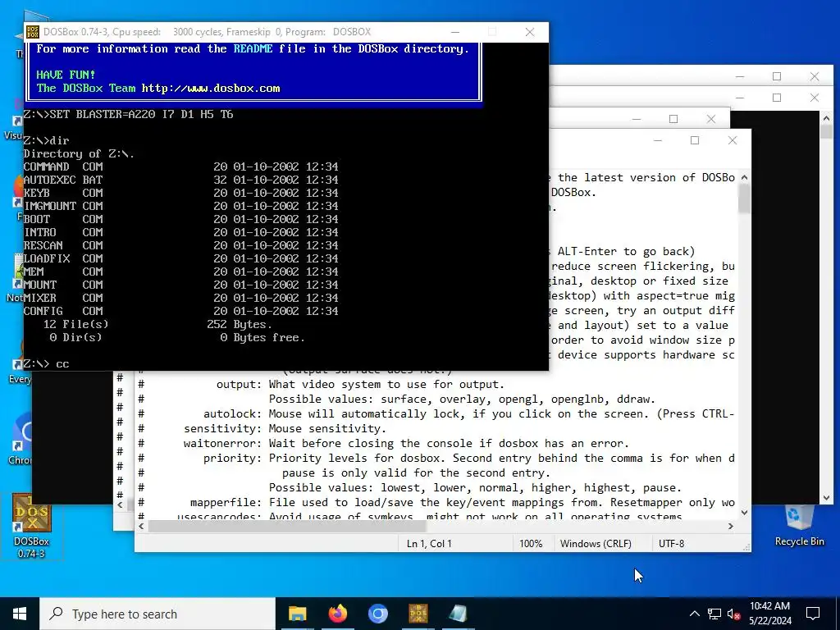Screen dimensions: 840x630
Task: Close the front Notepad window
Action: pos(733,140)
